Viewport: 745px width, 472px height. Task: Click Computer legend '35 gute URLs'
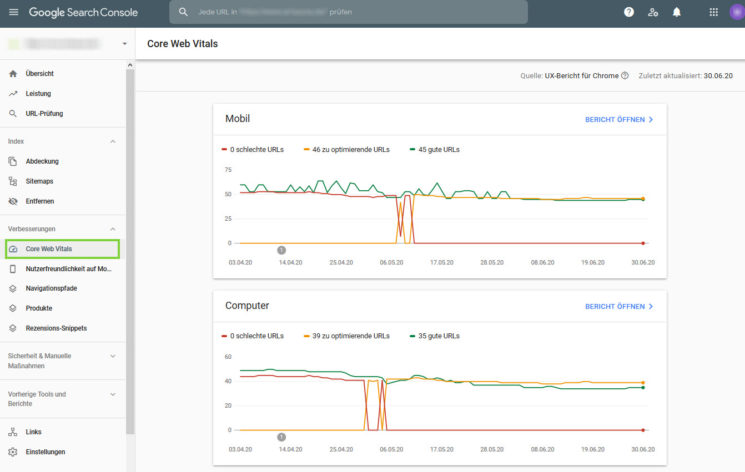tap(434, 336)
